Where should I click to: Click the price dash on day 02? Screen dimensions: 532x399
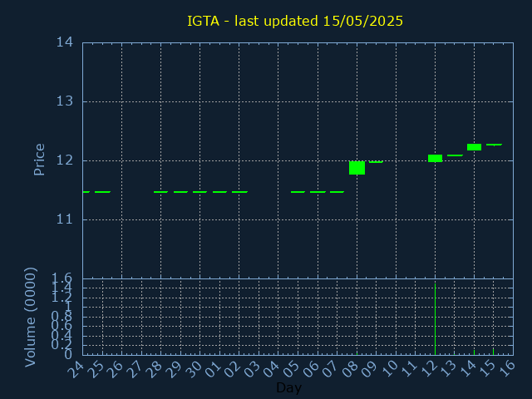pos(239,192)
